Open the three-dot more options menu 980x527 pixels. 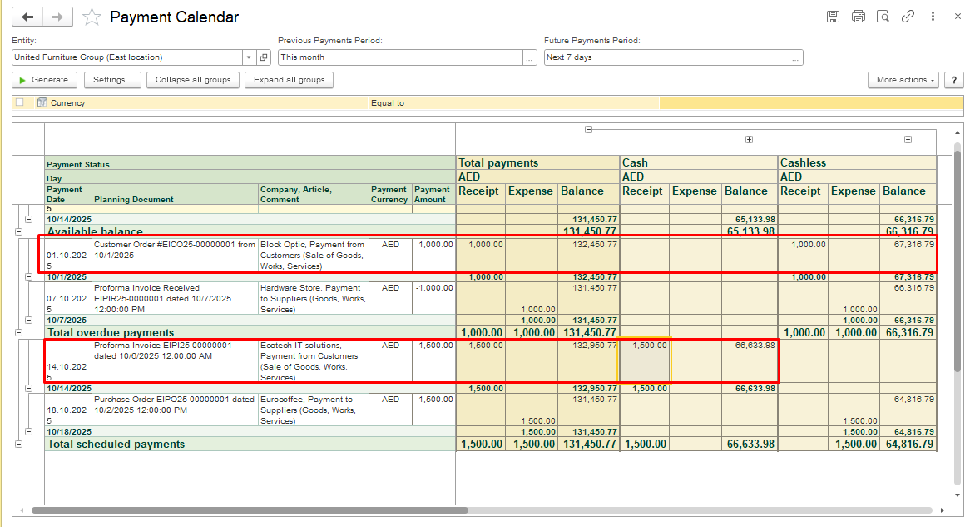[x=933, y=17]
